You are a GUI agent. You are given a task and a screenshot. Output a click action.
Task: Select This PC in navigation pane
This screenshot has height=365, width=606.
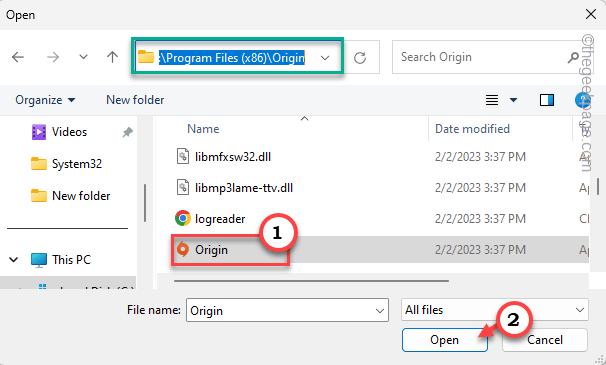(71, 259)
